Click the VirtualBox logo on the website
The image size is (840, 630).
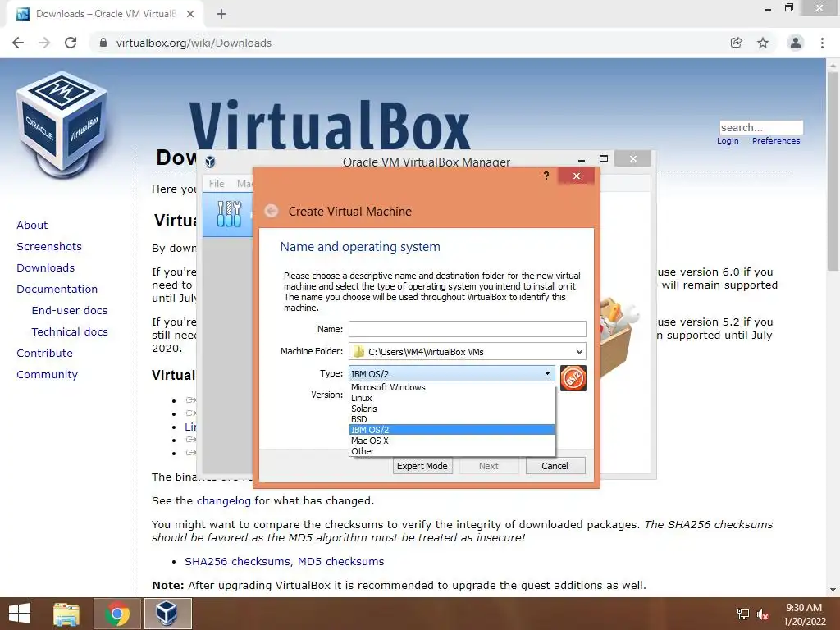[62, 125]
